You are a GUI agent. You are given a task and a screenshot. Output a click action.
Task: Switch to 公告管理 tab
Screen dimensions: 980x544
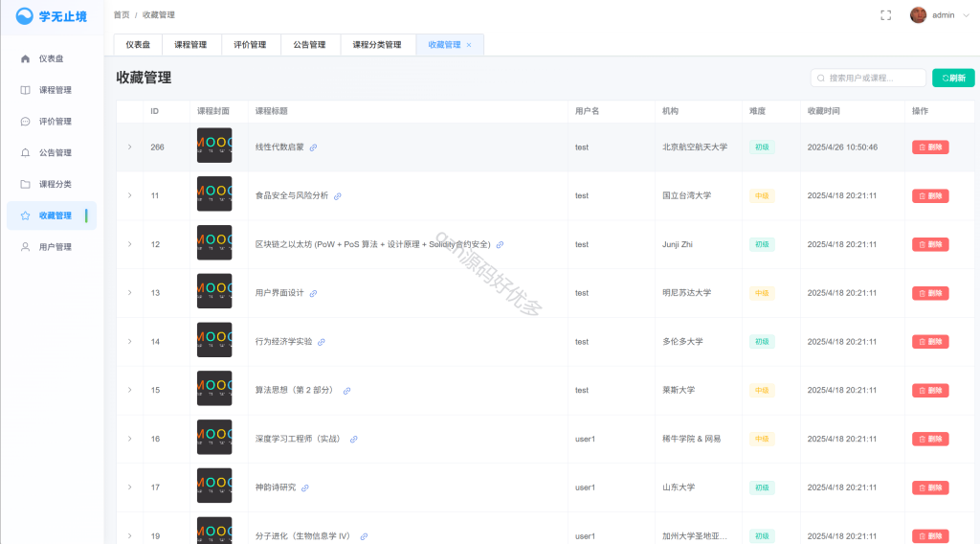click(x=309, y=45)
